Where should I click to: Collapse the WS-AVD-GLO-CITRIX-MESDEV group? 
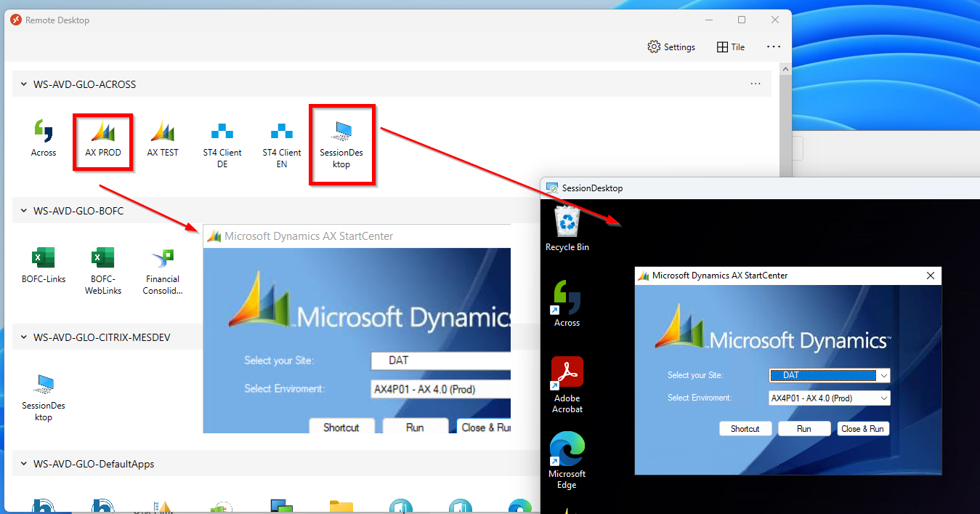23,337
